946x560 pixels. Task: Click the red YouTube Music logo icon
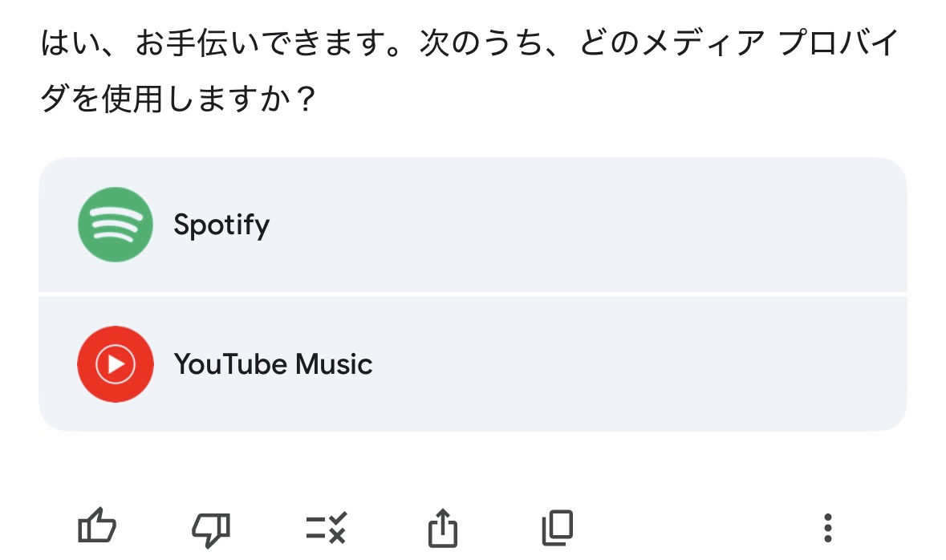(115, 364)
